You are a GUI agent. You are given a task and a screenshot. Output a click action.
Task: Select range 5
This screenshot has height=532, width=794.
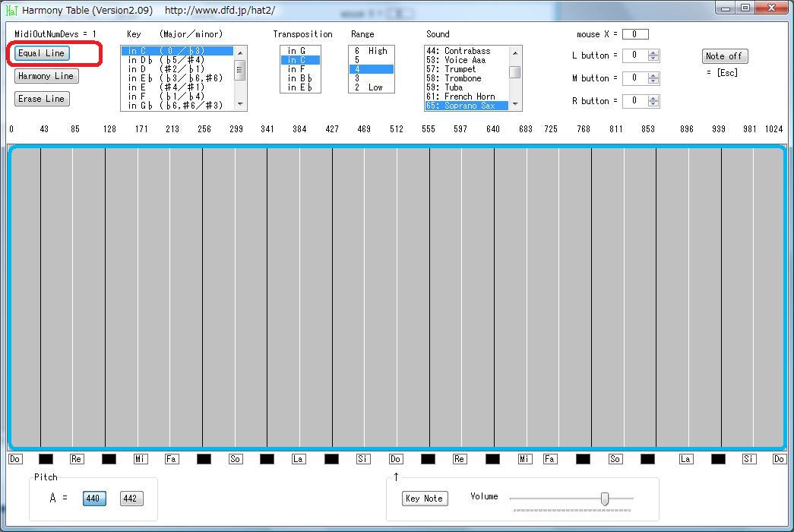tap(372, 60)
